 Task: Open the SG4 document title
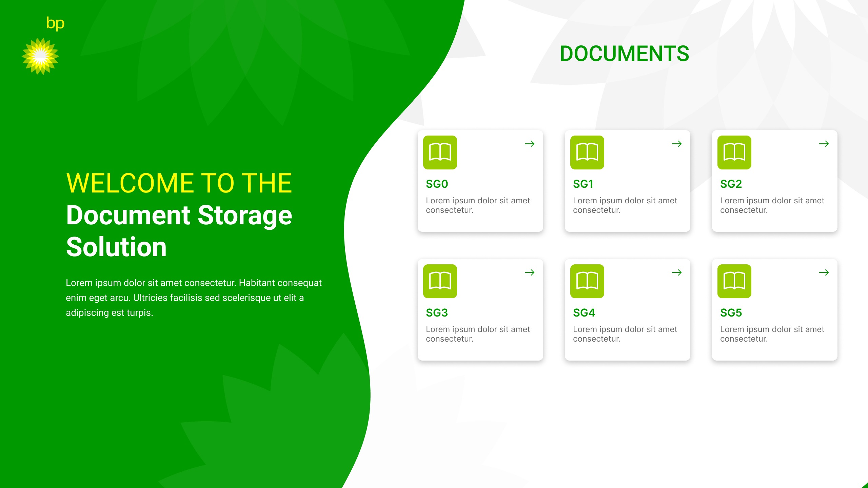tap(584, 313)
